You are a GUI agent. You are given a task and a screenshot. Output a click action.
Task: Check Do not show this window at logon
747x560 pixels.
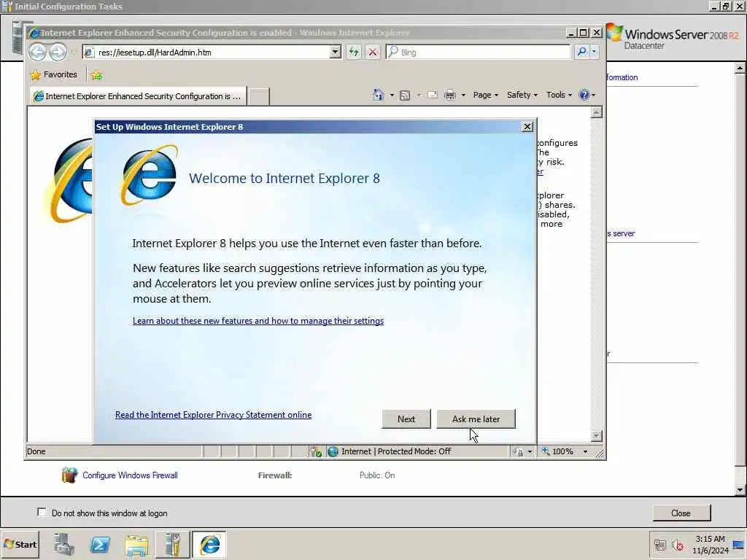click(42, 513)
